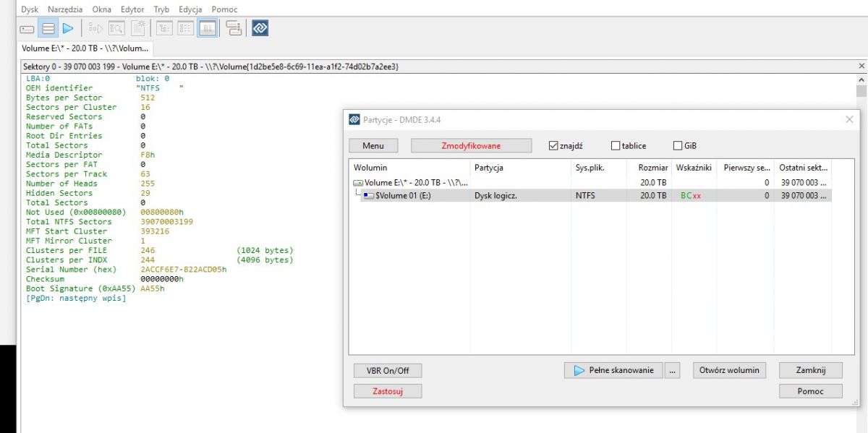Click the Zastosuj button
The width and height of the screenshot is (868, 433).
[x=388, y=391]
